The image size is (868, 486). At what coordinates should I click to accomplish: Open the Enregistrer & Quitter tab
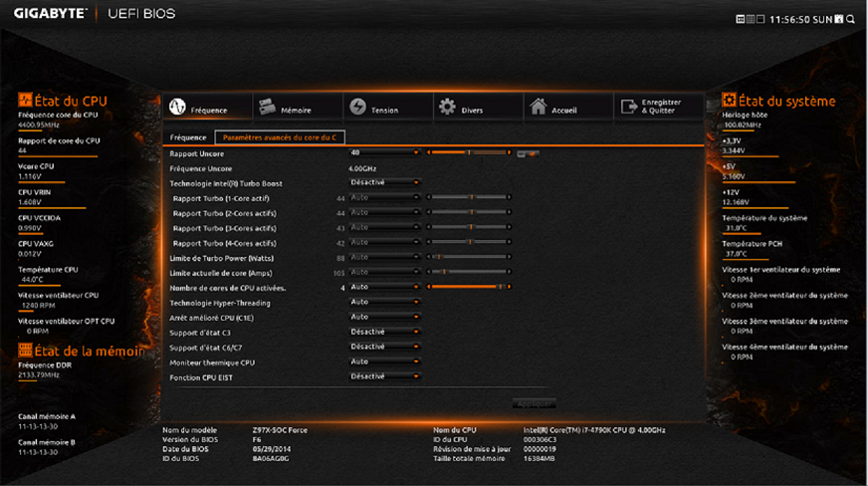tap(659, 107)
